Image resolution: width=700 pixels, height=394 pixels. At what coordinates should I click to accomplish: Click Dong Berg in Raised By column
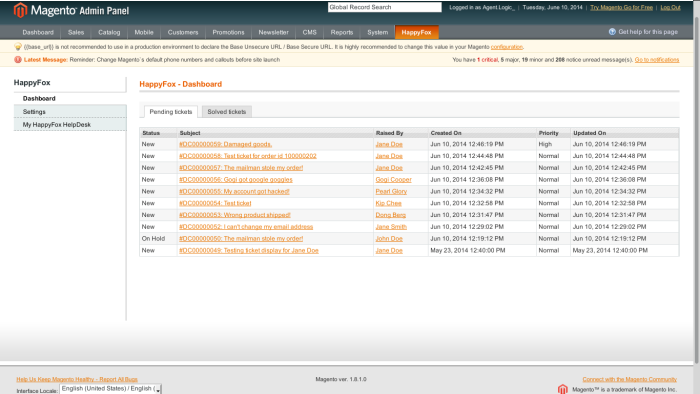tap(391, 215)
